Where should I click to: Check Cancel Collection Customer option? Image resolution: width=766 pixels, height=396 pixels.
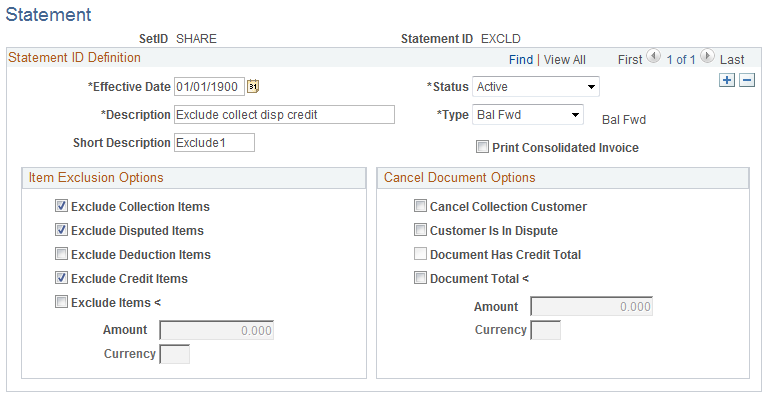[420, 206]
